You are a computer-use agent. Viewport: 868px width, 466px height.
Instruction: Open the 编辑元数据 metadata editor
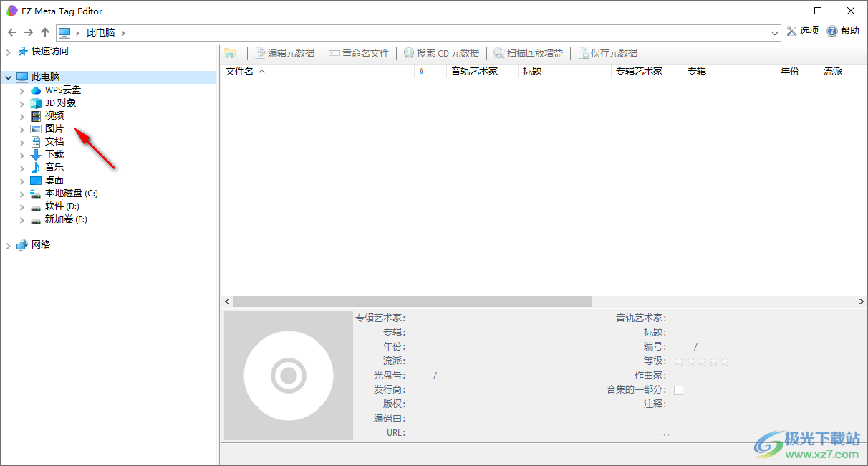click(286, 52)
